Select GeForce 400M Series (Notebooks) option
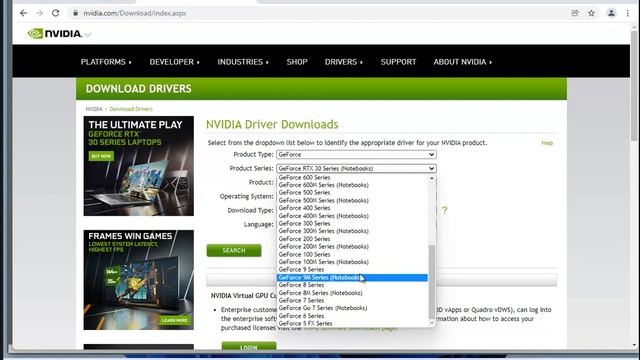The image size is (640, 360). pos(352,216)
